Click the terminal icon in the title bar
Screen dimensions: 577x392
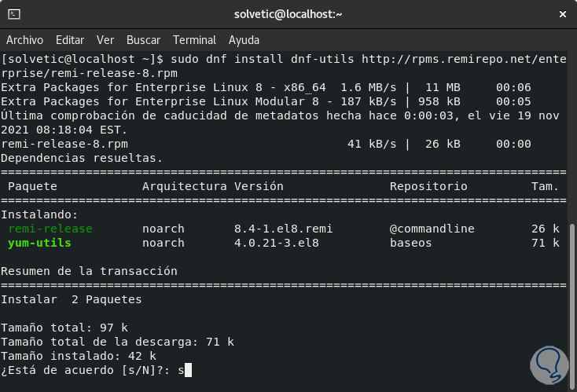pos(14,14)
